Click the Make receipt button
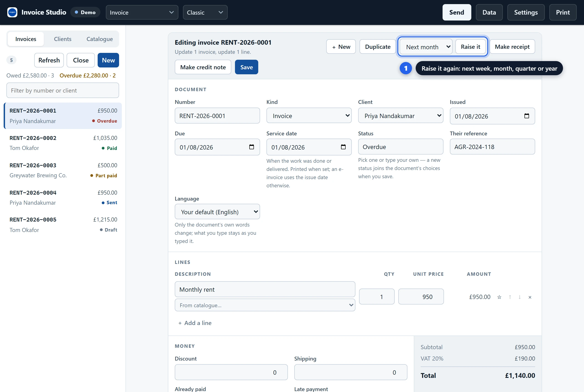Viewport: 584px width, 392px height. pyautogui.click(x=512, y=46)
